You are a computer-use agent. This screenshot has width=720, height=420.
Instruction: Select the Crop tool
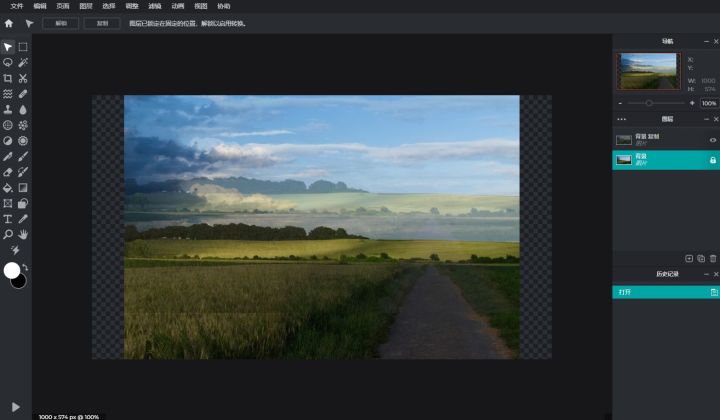(8, 78)
